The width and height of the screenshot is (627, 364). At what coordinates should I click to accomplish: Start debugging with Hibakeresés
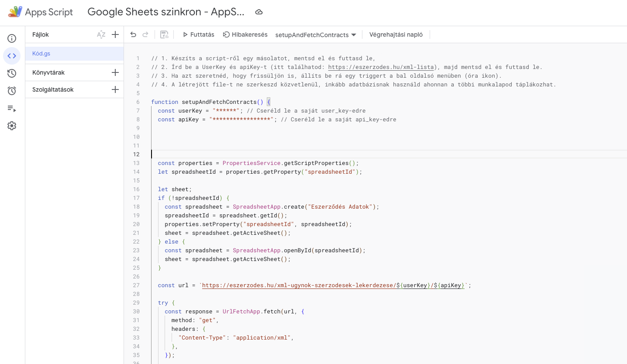click(x=245, y=34)
